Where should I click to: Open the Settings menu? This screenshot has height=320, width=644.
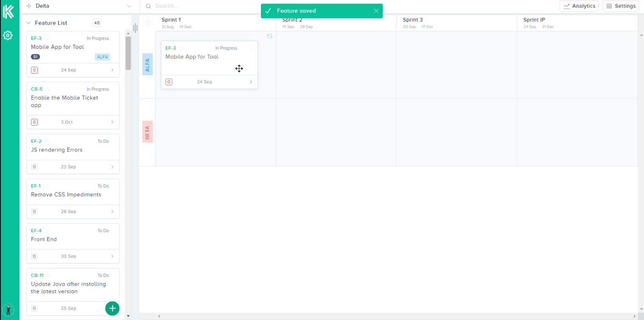click(620, 6)
